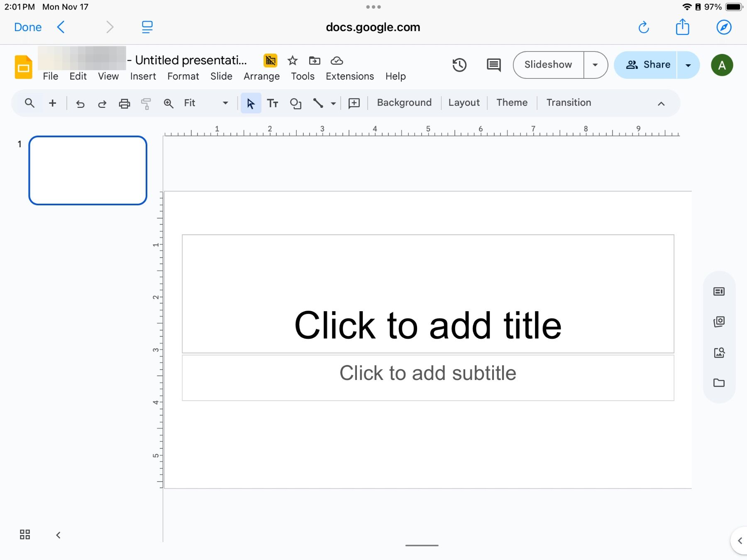Undo the last action
This screenshot has width=747, height=560.
(80, 103)
